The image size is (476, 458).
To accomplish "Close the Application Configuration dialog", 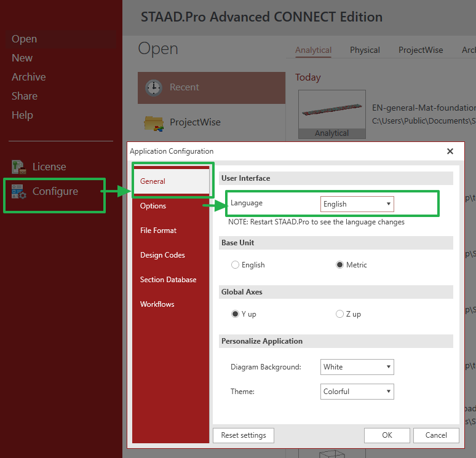I will pyautogui.click(x=450, y=151).
